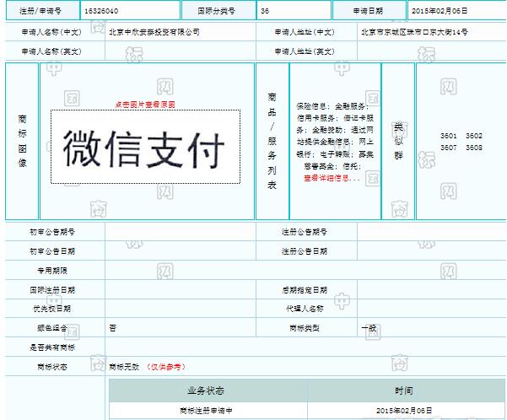Click the 注册/申请号 header cell
Screen dimensions: 507x420
(x=42, y=11)
